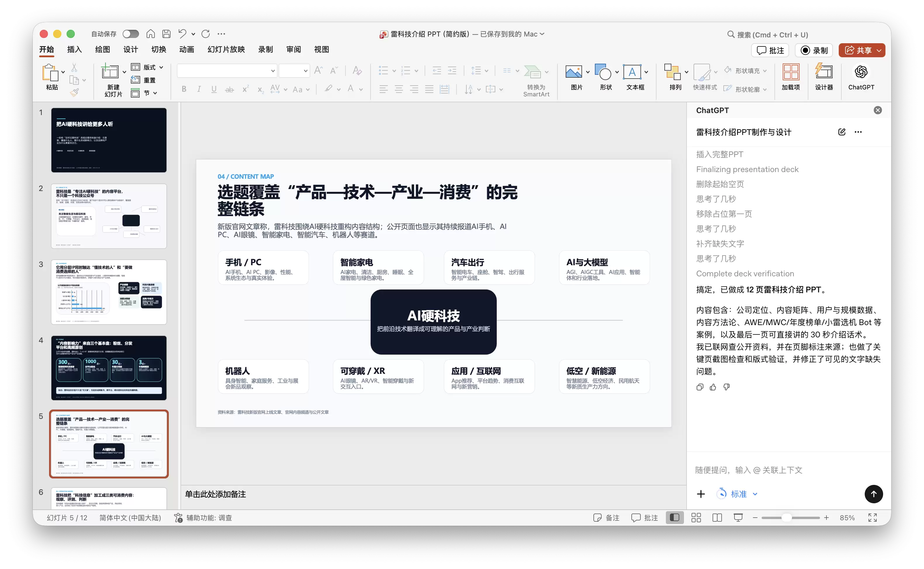Add attachment with plus in ChatGPT panel
The image size is (924, 569).
pyautogui.click(x=701, y=494)
